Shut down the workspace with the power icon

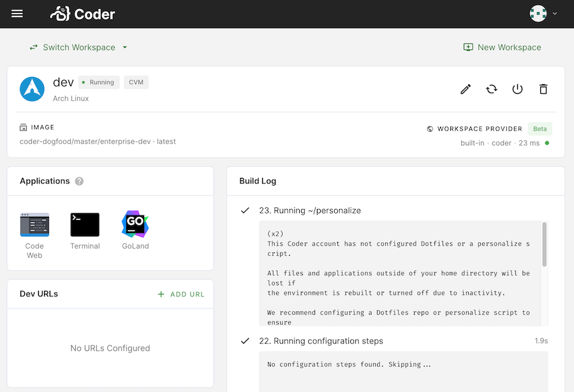517,89
